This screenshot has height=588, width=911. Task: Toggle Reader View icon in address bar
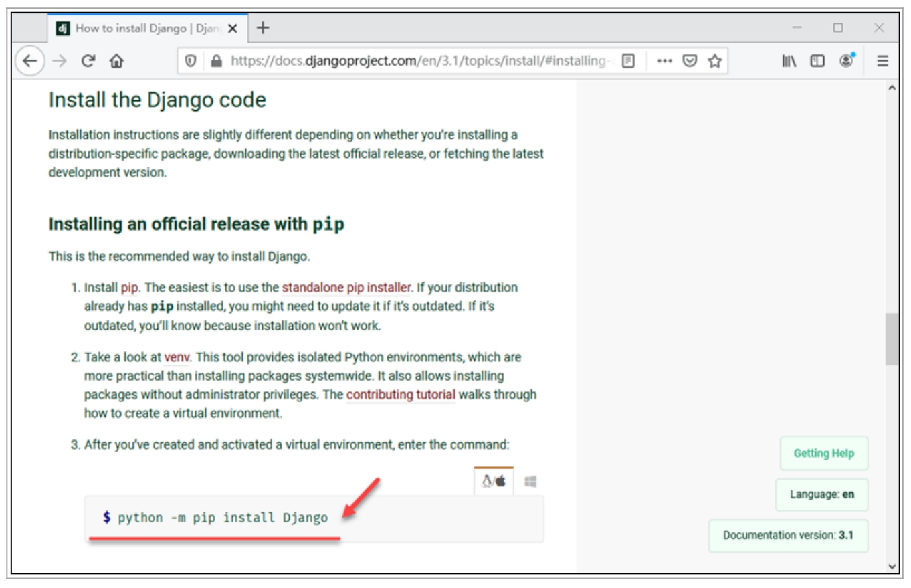(627, 61)
